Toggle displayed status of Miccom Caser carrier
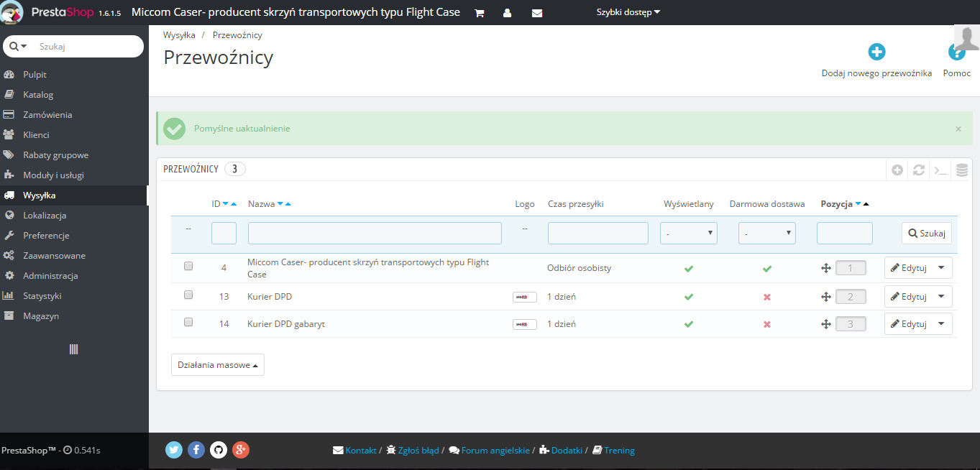 click(x=688, y=268)
